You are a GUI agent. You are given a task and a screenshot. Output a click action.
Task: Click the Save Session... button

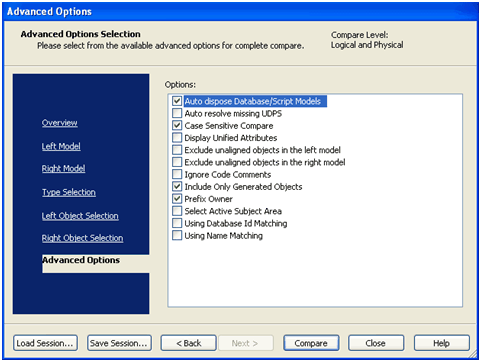click(119, 343)
